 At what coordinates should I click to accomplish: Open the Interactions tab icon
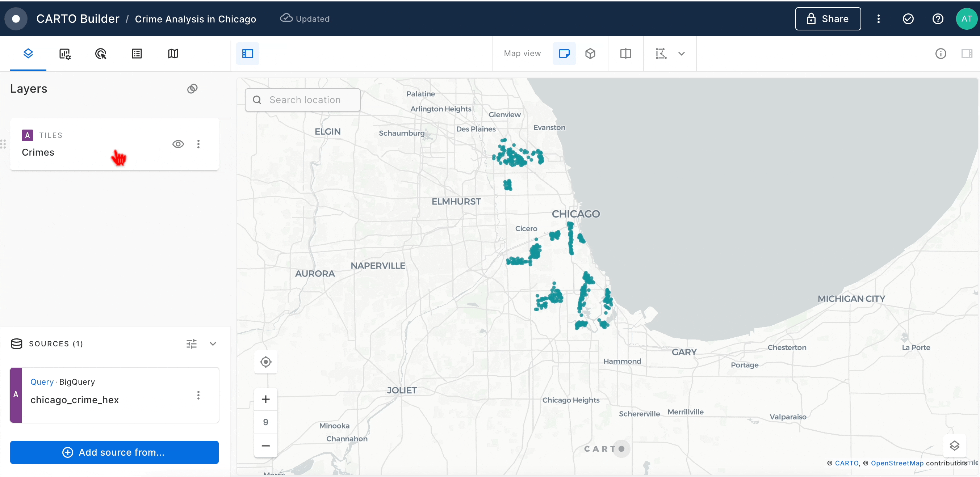pyautogui.click(x=100, y=54)
